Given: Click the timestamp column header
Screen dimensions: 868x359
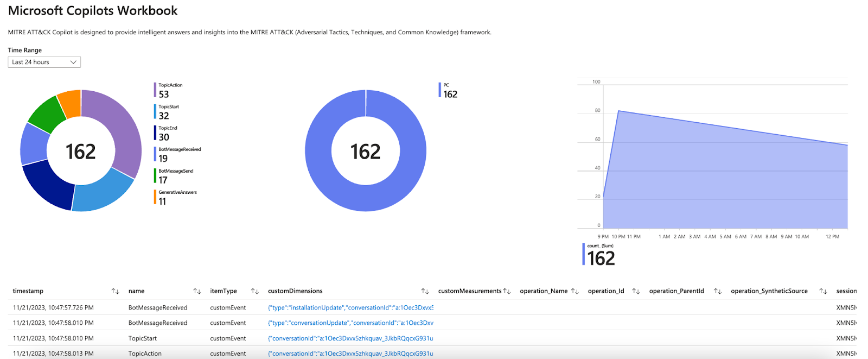Looking at the screenshot, I should pyautogui.click(x=28, y=291).
